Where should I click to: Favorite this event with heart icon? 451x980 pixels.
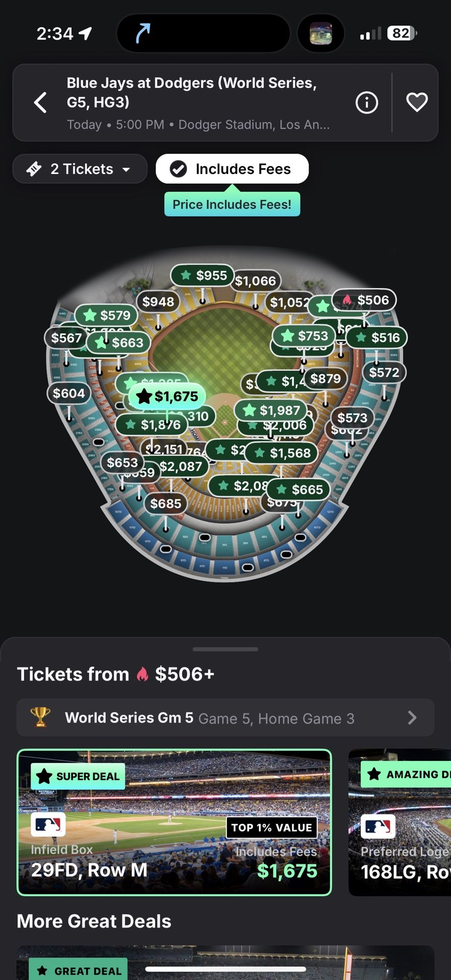[416, 103]
